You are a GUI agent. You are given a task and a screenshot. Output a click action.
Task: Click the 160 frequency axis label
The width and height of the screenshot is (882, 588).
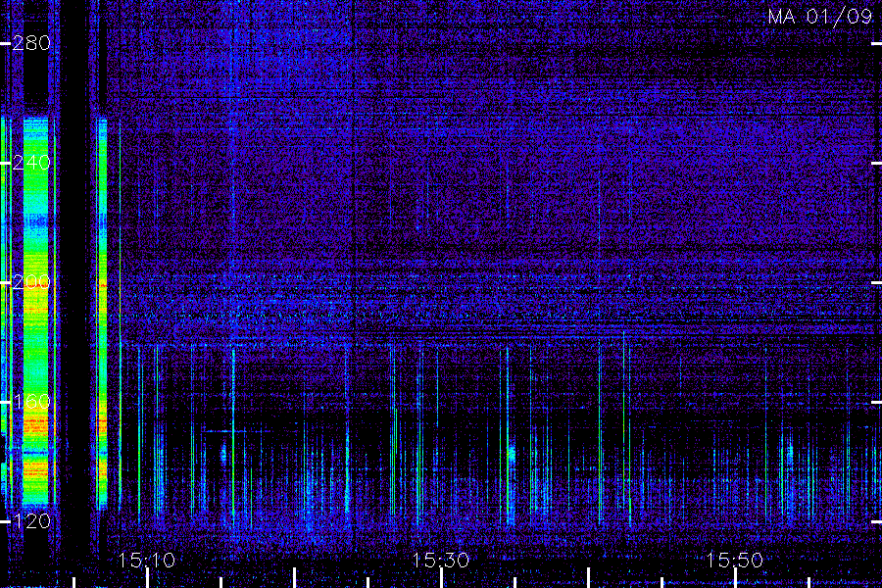(x=31, y=402)
